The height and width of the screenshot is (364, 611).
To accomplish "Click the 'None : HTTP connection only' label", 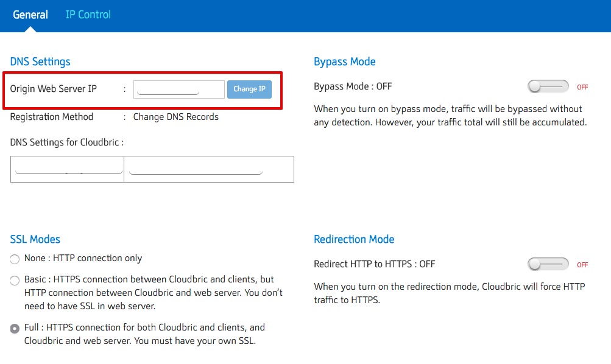I will pyautogui.click(x=83, y=258).
